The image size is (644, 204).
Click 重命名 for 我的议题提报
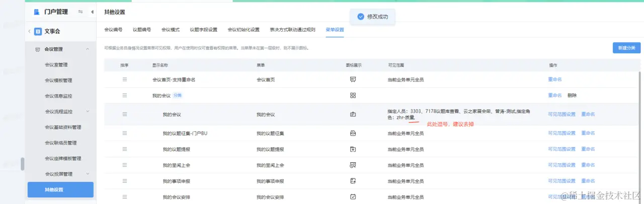point(588,150)
